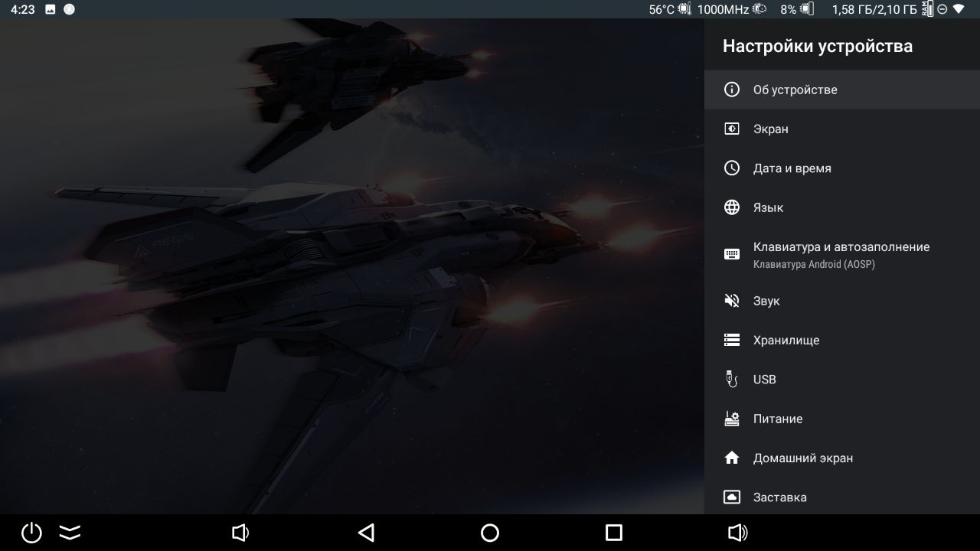Select the USB settings entry
Viewport: 980px width, 551px height.
(x=842, y=379)
